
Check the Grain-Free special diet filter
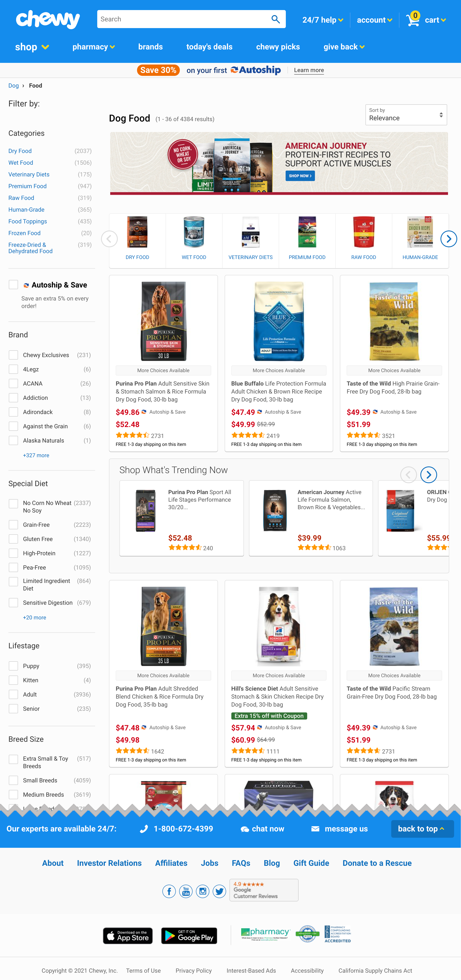coord(13,525)
